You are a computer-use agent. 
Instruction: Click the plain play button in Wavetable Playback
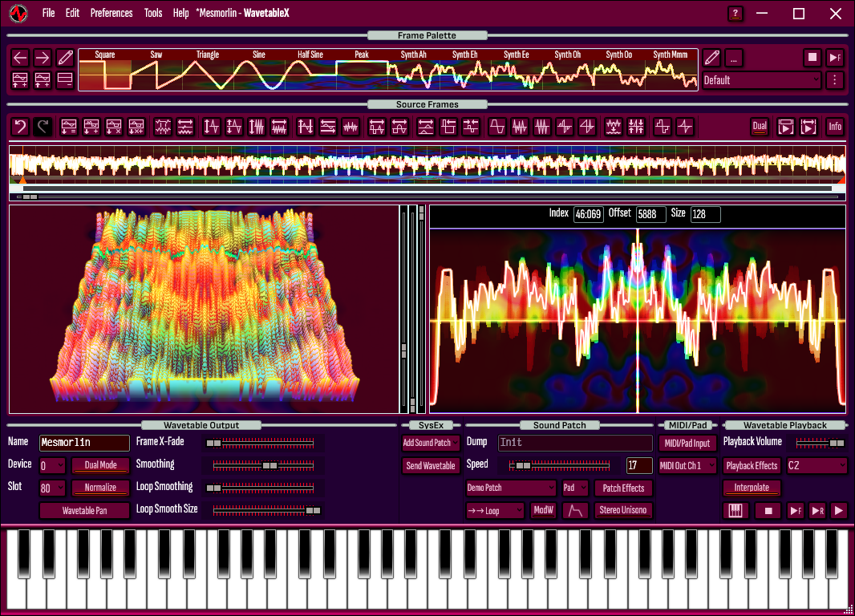(839, 510)
